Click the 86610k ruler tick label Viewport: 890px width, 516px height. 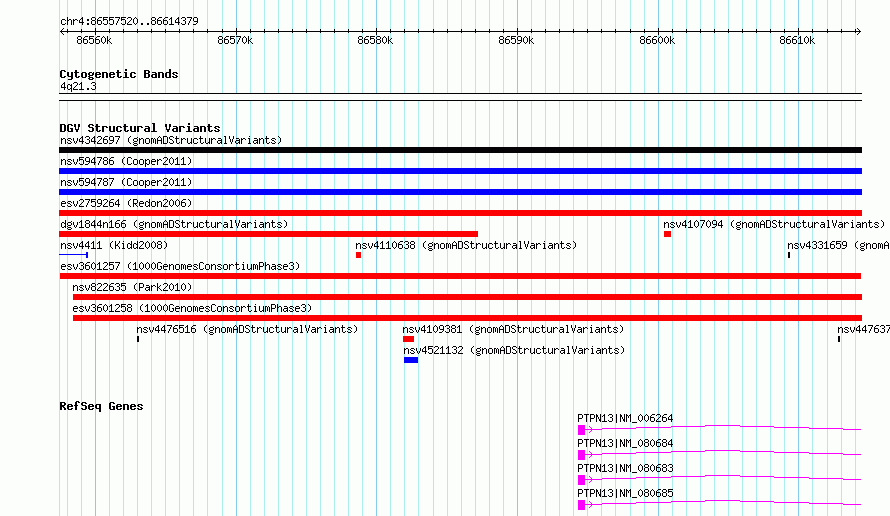click(797, 40)
